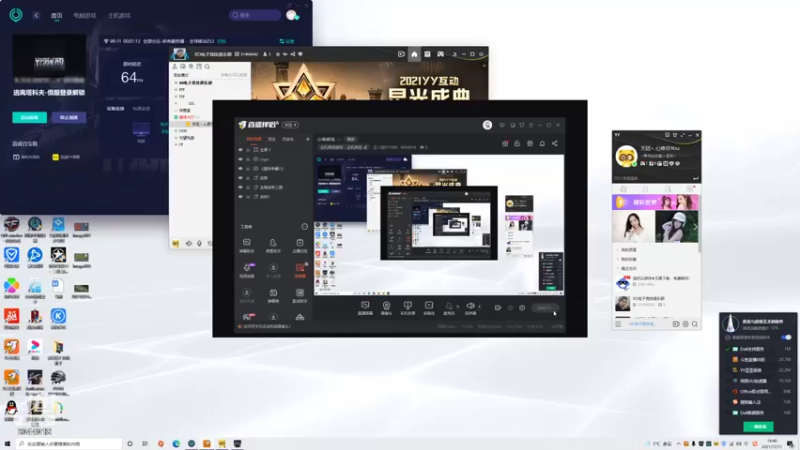
Task: Click start streaming button in bottom bar
Action: tap(544, 308)
